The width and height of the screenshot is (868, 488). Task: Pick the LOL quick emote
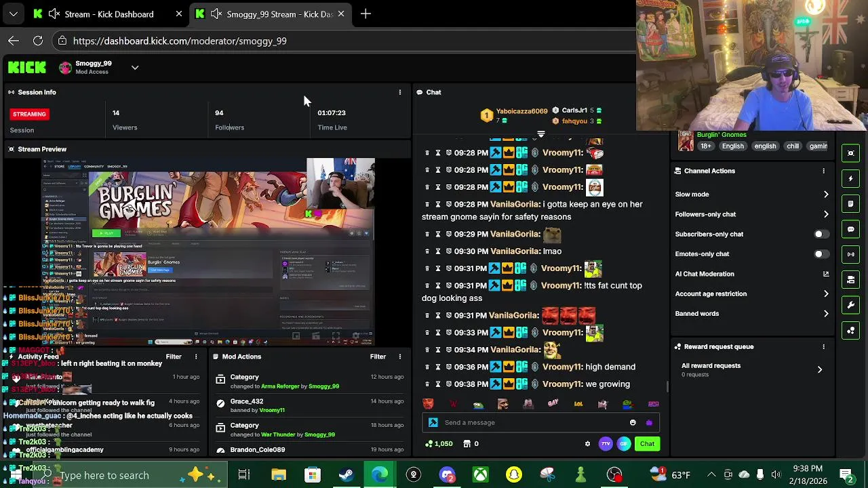(x=578, y=404)
